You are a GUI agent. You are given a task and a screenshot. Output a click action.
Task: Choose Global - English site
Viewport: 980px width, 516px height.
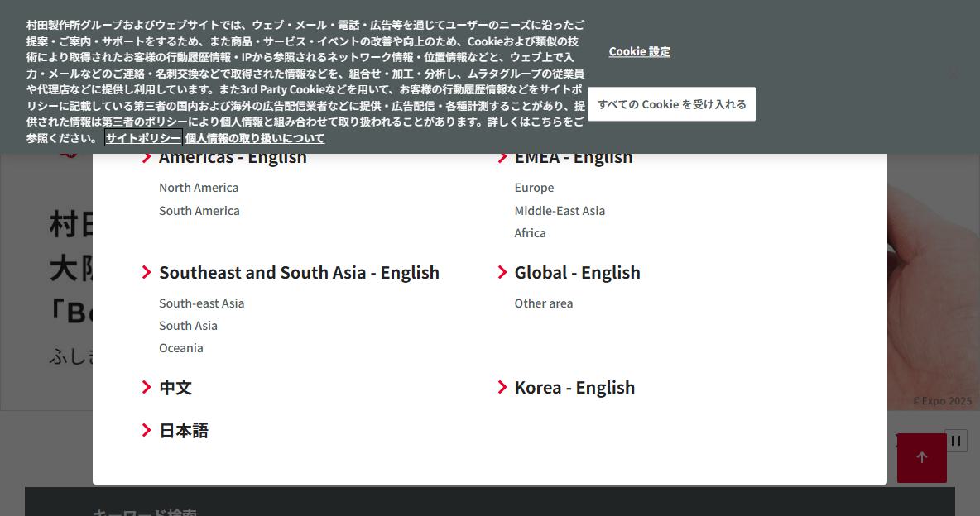coord(577,272)
